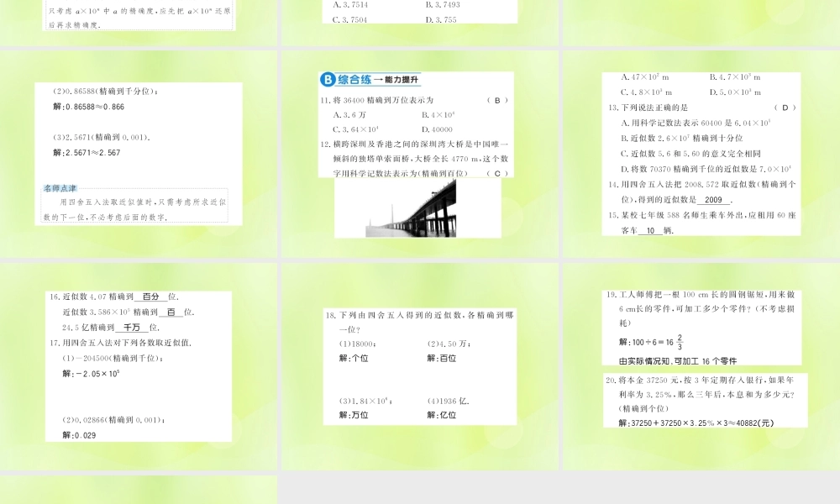Viewport: 840px width, 504px height.
Task: Click the answer 解:亿位 under (4)1936亿
Action: point(442,415)
